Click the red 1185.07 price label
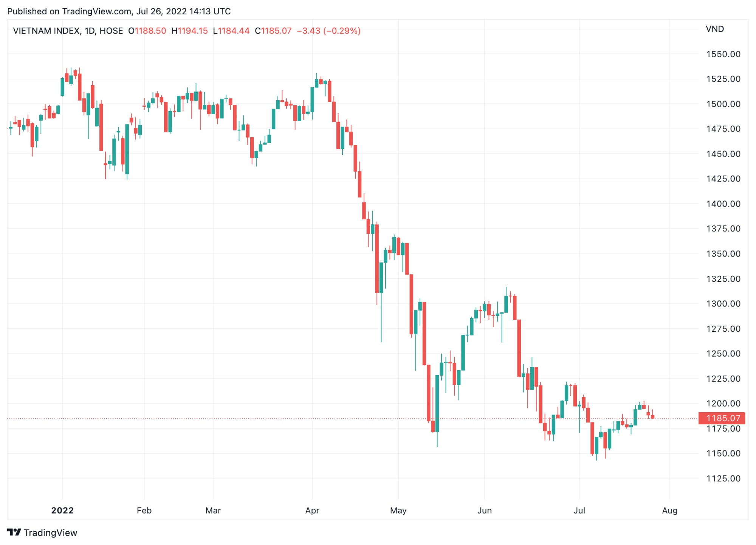Screen dimensions: 756x545 pyautogui.click(x=722, y=418)
